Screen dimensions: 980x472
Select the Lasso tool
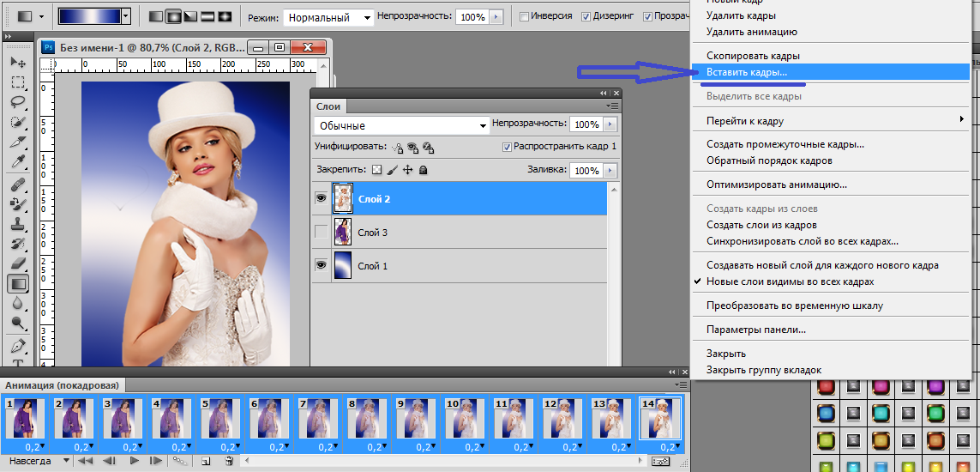coord(17,102)
